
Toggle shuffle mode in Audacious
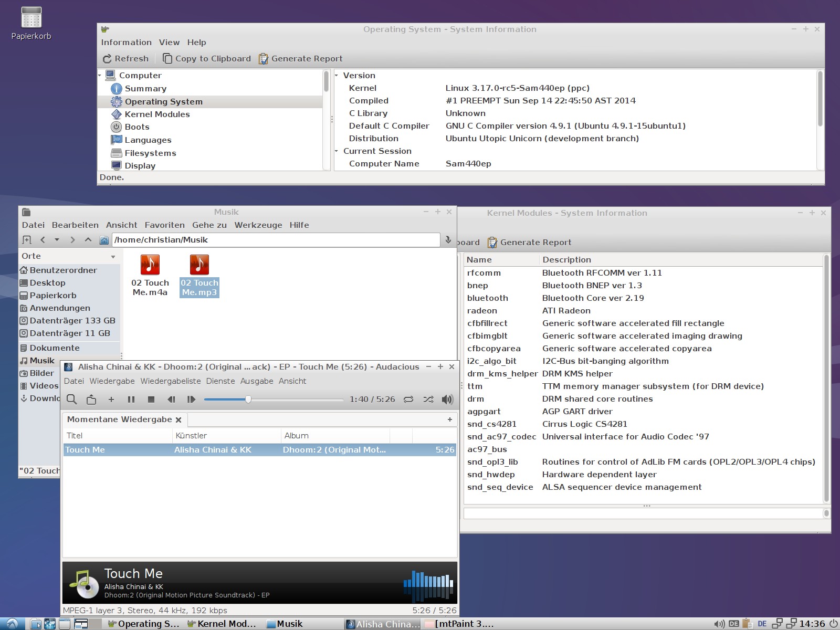(x=428, y=400)
